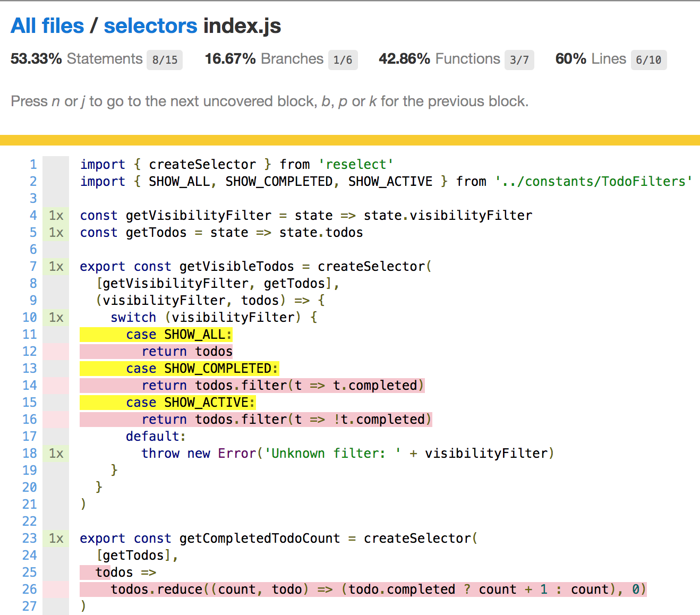This screenshot has width=700, height=615.
Task: Click the 1x execution count on line 18
Action: click(x=55, y=453)
